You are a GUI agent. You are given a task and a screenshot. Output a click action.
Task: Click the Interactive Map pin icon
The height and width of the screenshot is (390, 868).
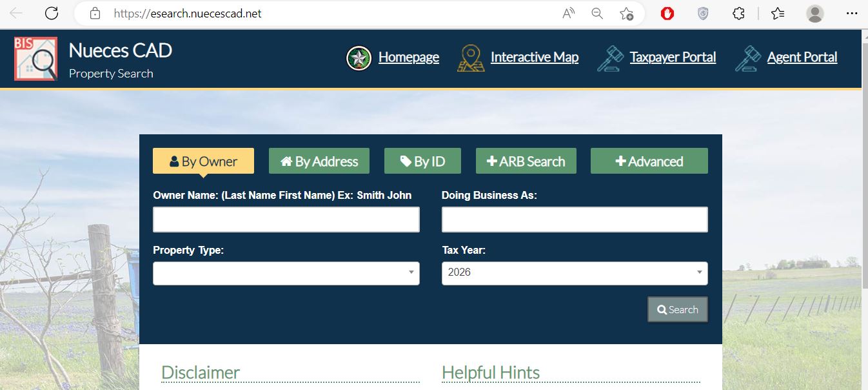point(471,58)
